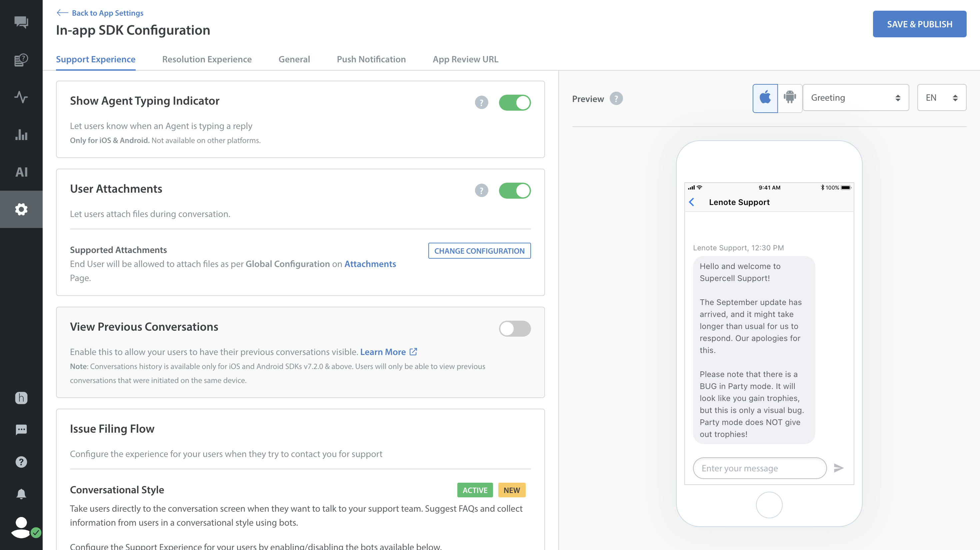This screenshot has height=550, width=980.
Task: Click help icon next to User Attachments
Action: [x=481, y=191]
